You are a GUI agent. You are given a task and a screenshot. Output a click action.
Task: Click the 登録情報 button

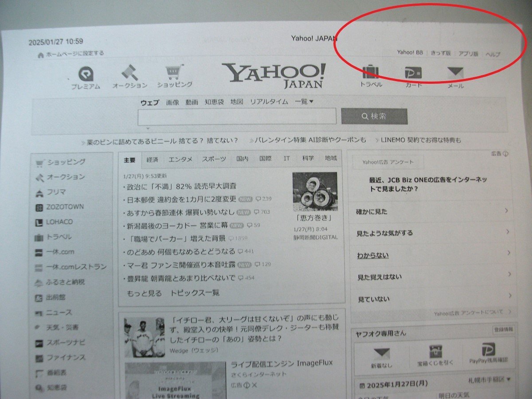503,329
